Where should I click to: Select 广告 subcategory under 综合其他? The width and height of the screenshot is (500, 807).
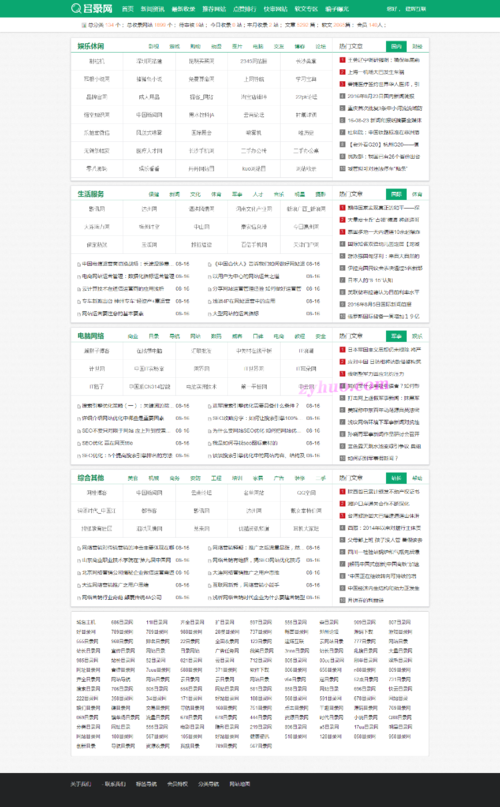point(279,478)
